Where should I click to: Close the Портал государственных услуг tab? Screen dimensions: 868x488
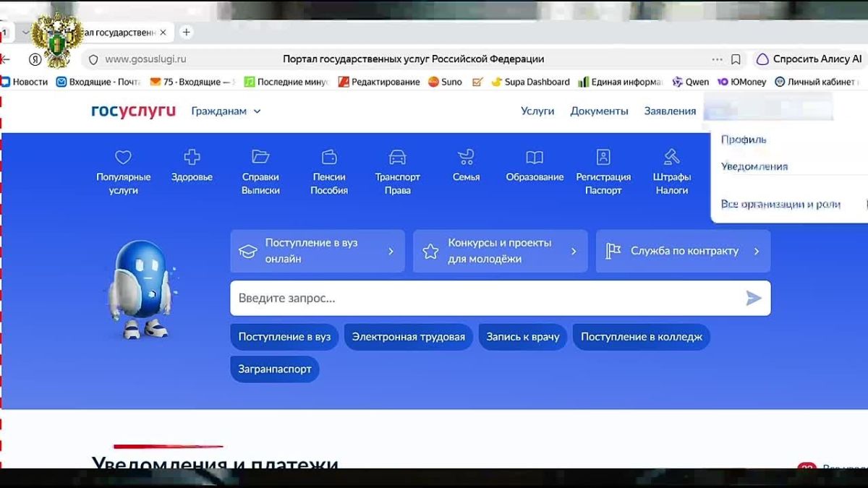[x=163, y=33]
